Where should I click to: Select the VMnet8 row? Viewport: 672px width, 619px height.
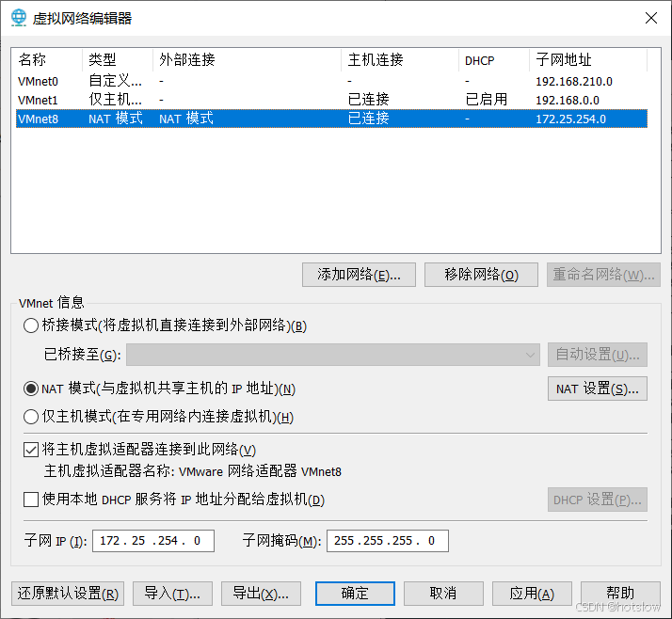[331, 119]
